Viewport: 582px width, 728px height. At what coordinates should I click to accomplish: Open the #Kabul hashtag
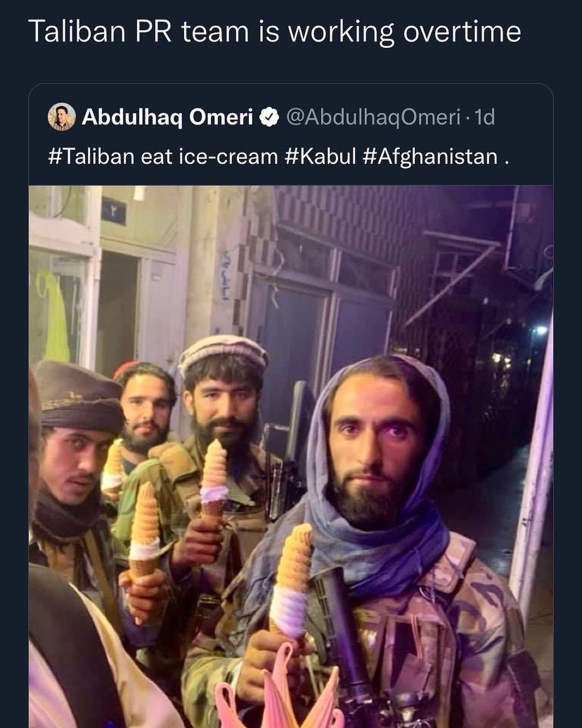319,157
